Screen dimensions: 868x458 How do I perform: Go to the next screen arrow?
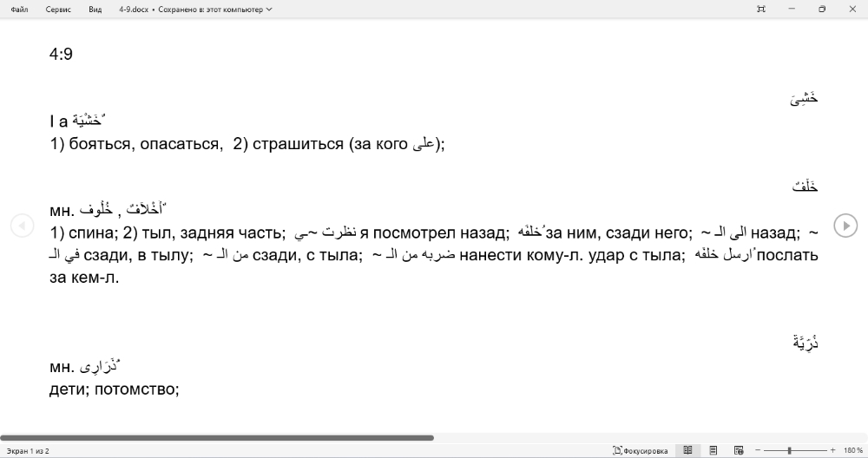tap(845, 226)
